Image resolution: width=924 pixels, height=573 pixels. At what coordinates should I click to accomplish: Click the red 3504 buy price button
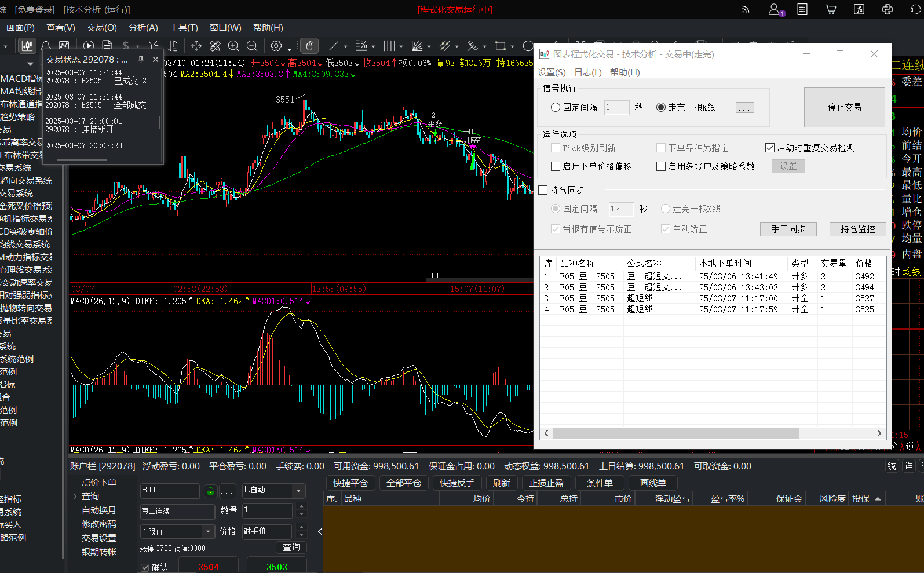[x=209, y=566]
